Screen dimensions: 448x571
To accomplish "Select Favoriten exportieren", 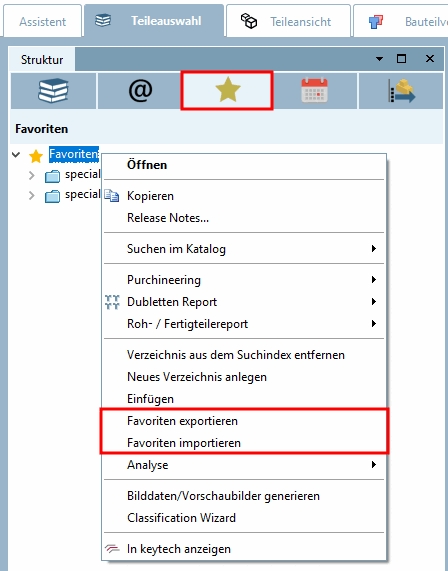I will 244,421.
